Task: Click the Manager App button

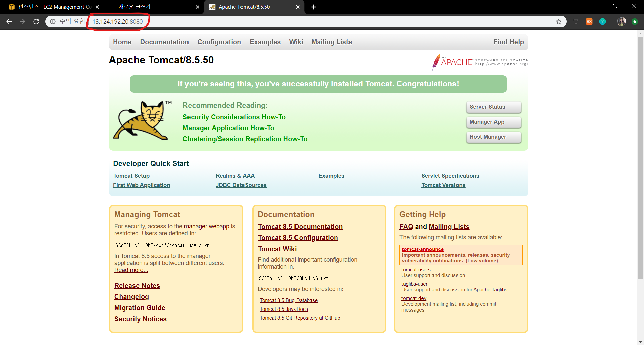Action: tap(493, 122)
